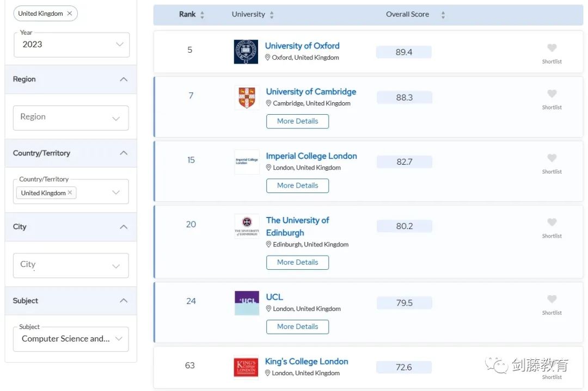The width and height of the screenshot is (588, 391).
Task: Open University of Cambridge link
Action: (311, 92)
